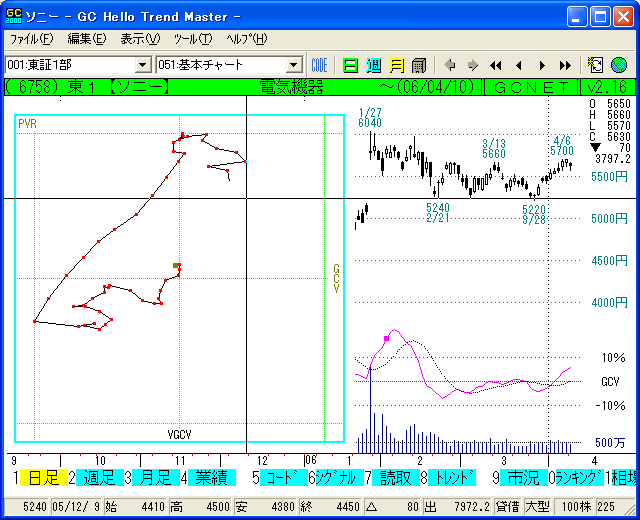Click the (6758) 東1【ソニー】 header text
Screen dimensions: 640x520
[x=87, y=87]
